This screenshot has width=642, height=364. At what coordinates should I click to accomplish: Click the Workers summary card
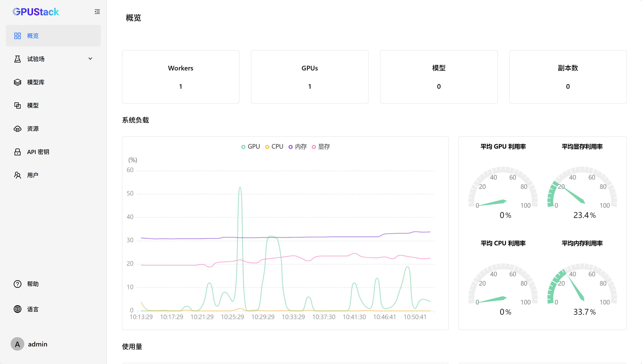point(181,77)
